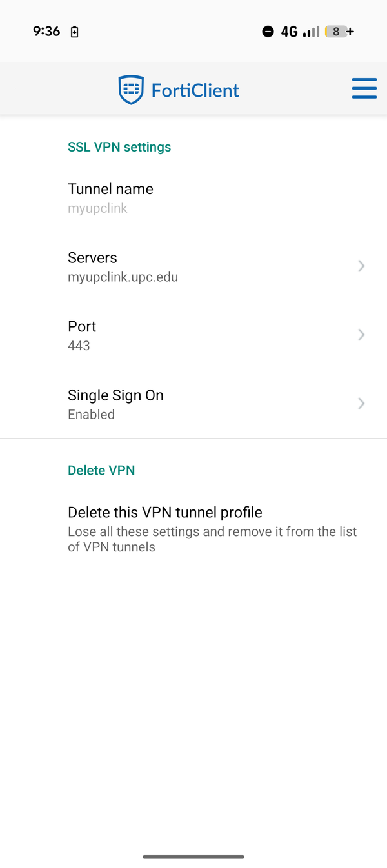Viewport: 387px width, 868px height.
Task: Expand the Servers row chevron
Action: [x=361, y=266]
